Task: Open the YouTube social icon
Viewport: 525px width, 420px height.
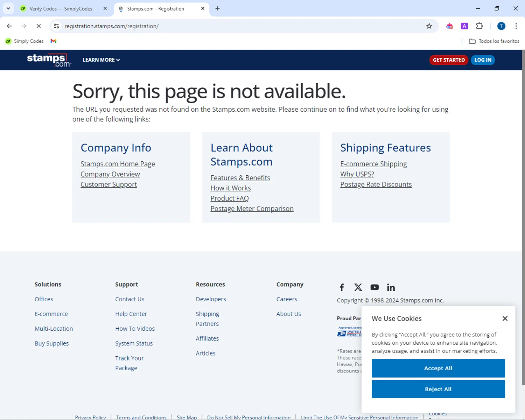Action: (x=374, y=287)
